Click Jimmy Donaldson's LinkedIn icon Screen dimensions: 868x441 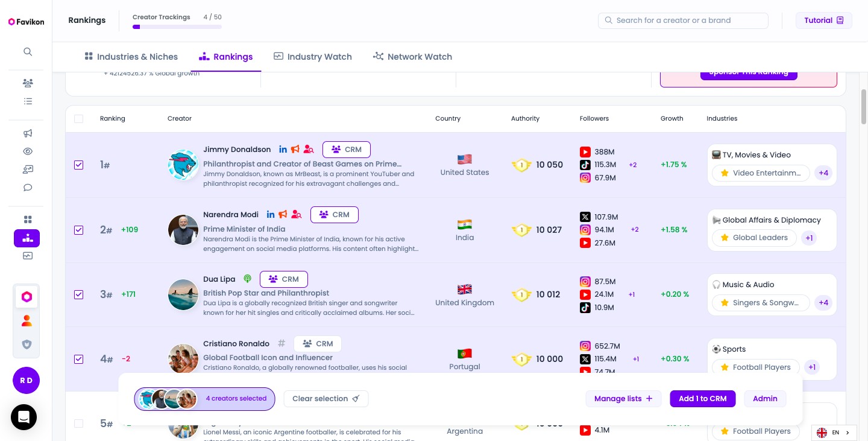pyautogui.click(x=283, y=149)
